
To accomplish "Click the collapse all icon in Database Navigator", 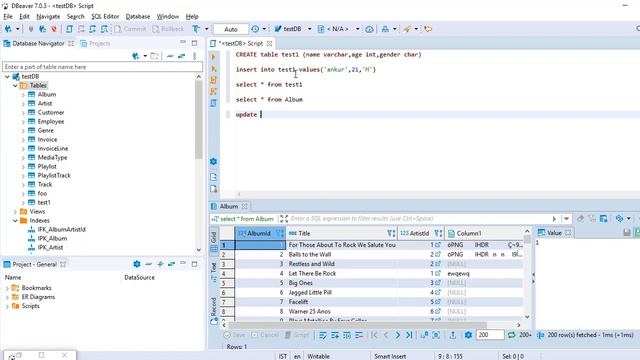I will 170,56.
